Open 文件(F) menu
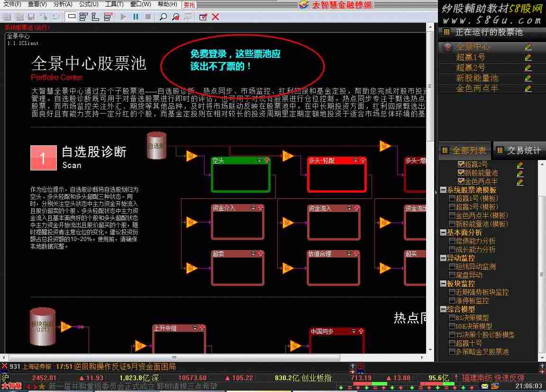The height and width of the screenshot is (392, 546). click(12, 4)
